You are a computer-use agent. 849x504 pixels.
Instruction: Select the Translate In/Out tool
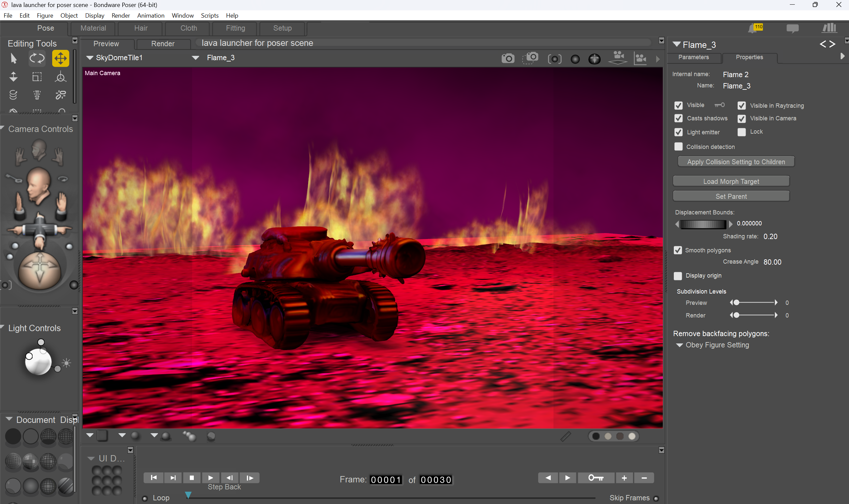tap(13, 77)
